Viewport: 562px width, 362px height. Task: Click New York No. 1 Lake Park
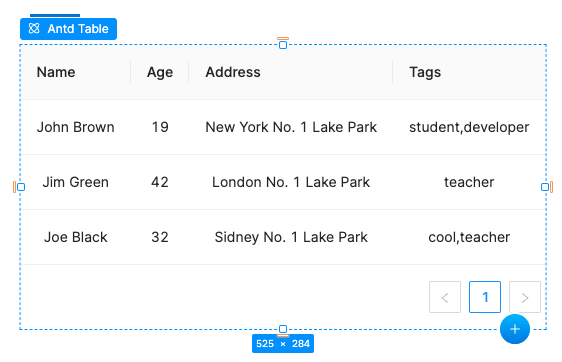(291, 127)
